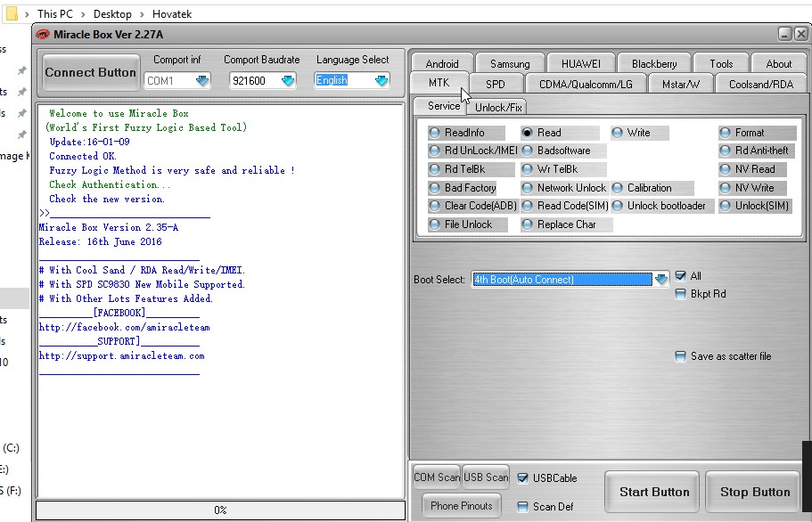Select the Format radio option
The width and height of the screenshot is (812, 522).
726,133
